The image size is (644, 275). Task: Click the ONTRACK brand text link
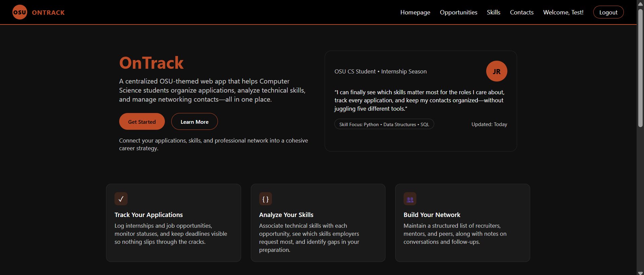click(48, 12)
